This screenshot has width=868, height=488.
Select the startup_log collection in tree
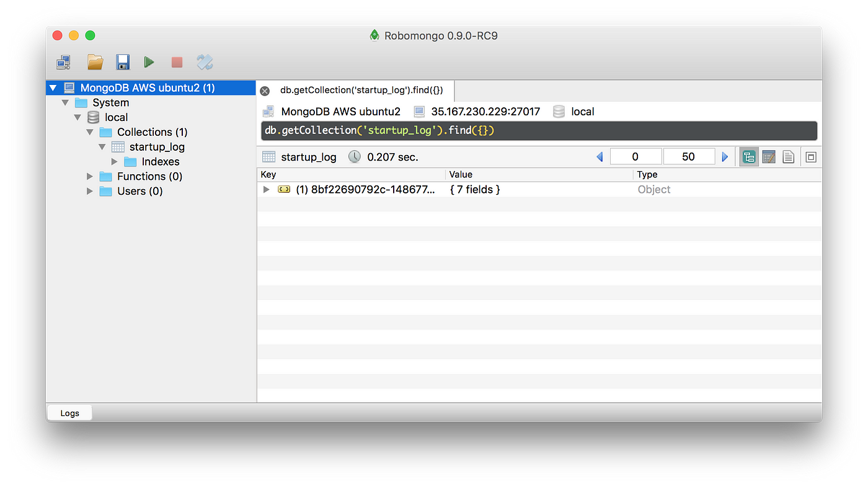coord(157,147)
